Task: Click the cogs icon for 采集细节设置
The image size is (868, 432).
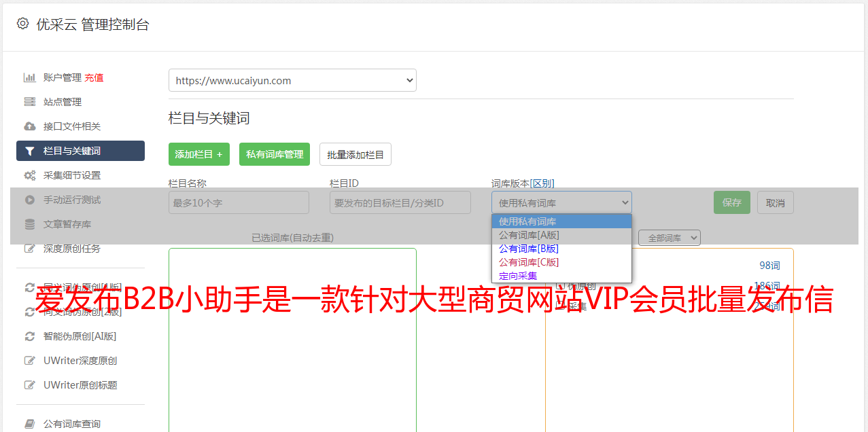Action: tap(29, 175)
